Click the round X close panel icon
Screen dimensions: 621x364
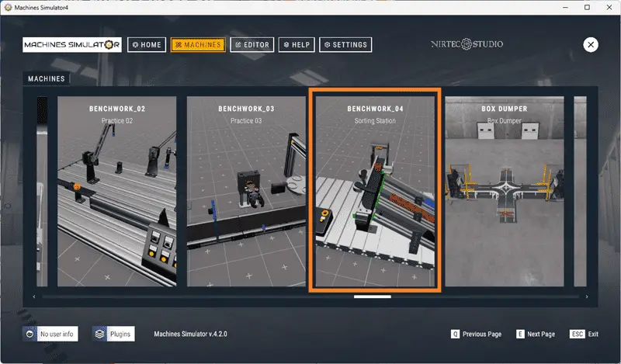point(591,45)
